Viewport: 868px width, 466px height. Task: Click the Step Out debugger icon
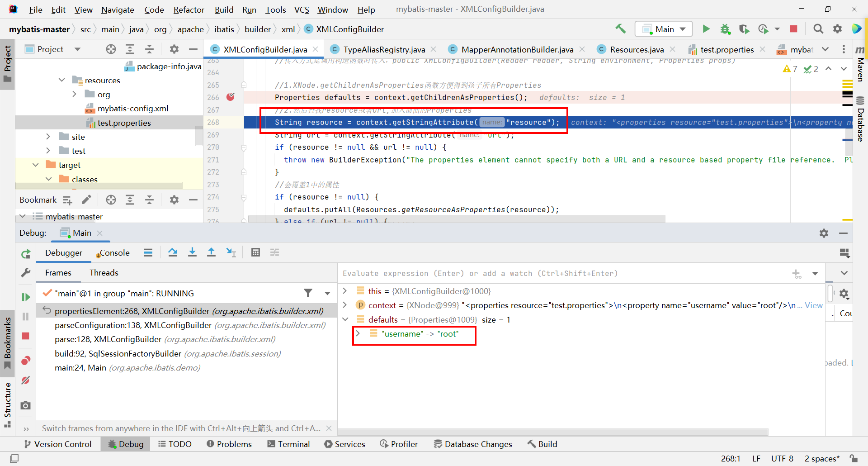(211, 252)
